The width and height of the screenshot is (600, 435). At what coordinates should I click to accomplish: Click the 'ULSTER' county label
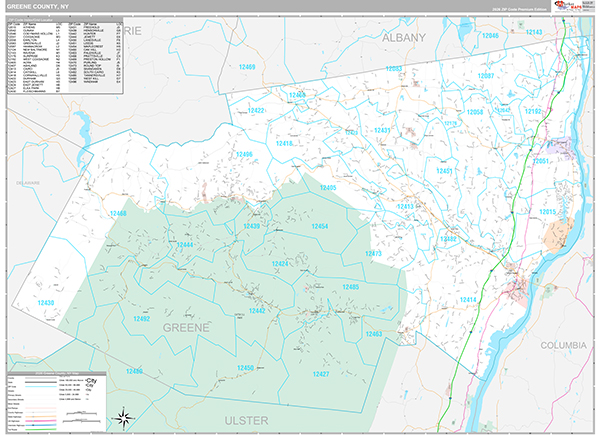(246, 420)
